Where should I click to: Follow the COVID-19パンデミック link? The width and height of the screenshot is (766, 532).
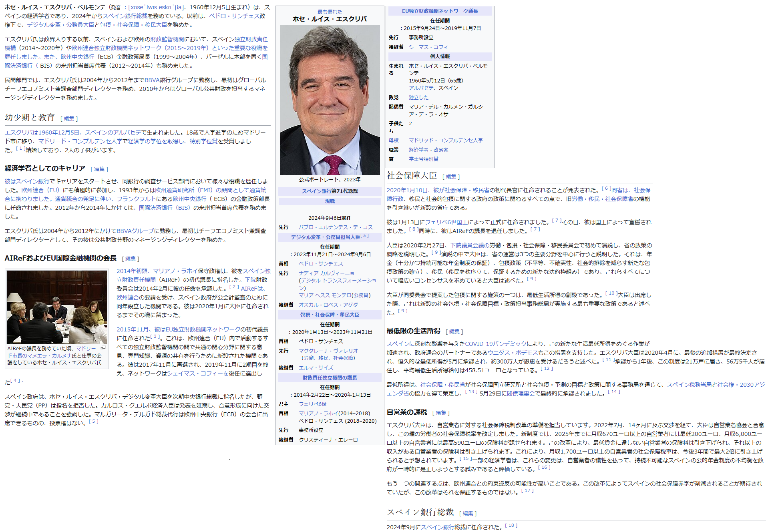pos(496,344)
